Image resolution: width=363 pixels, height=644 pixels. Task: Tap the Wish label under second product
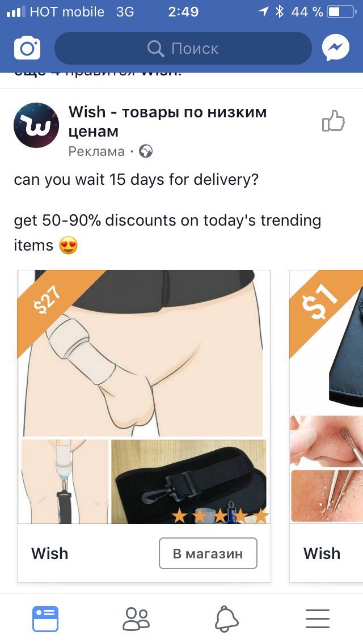tap(322, 553)
